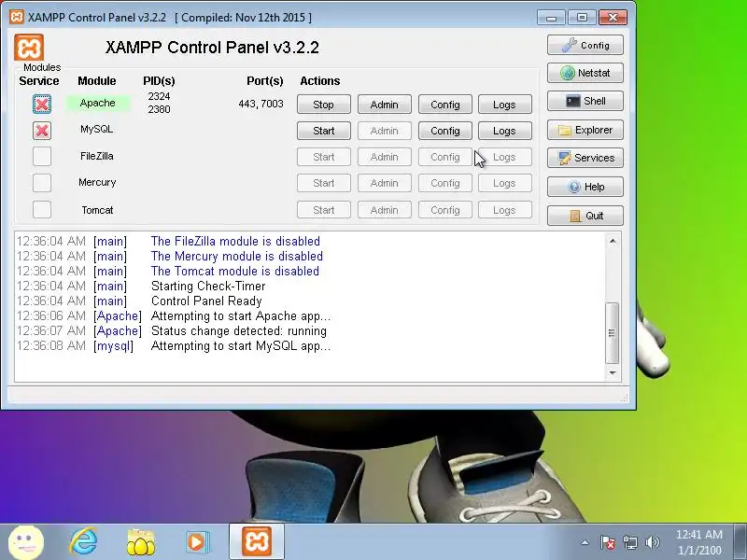Click the MySQL Admin button
The image size is (747, 560).
point(384,131)
